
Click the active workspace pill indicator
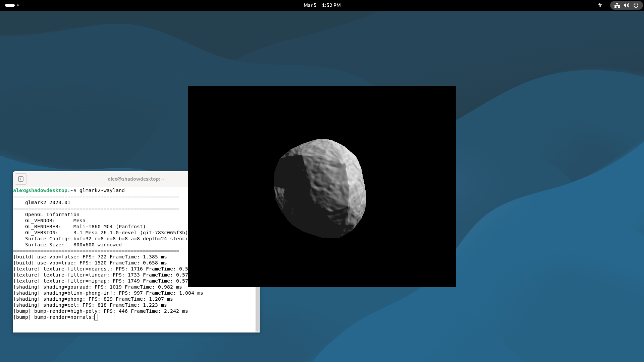click(x=10, y=5)
